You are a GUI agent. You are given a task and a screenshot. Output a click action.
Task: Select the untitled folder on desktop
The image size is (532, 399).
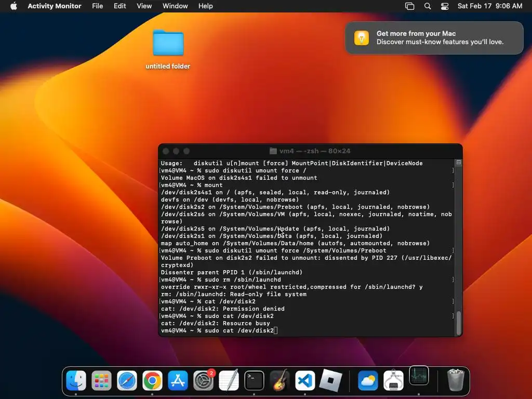coord(168,43)
